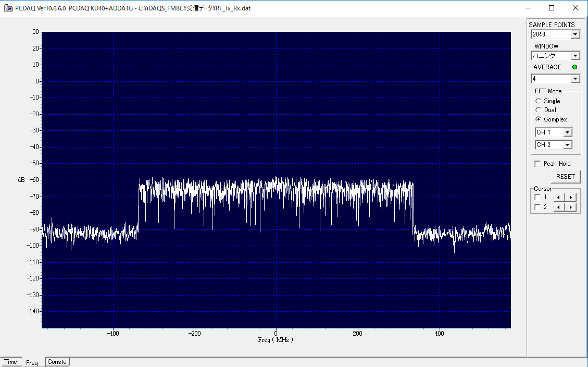Click the 'FFT Mode' group label
The width and height of the screenshot is (588, 367).
point(548,91)
